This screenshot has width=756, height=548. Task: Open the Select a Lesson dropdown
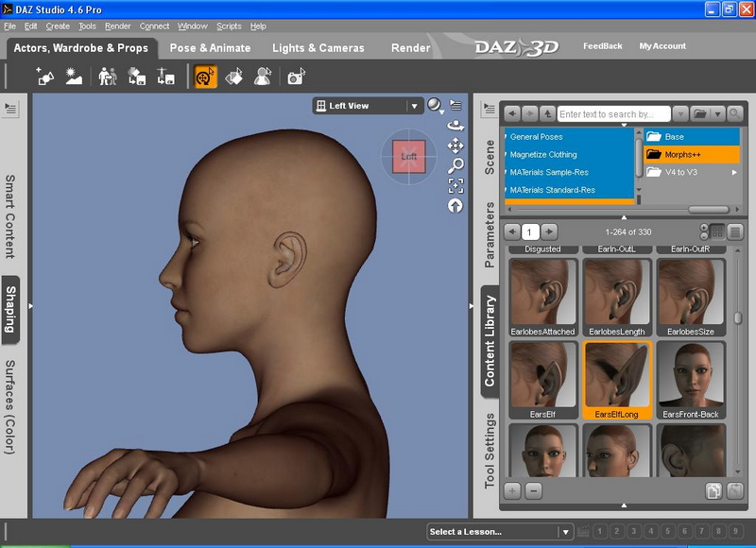click(x=500, y=532)
